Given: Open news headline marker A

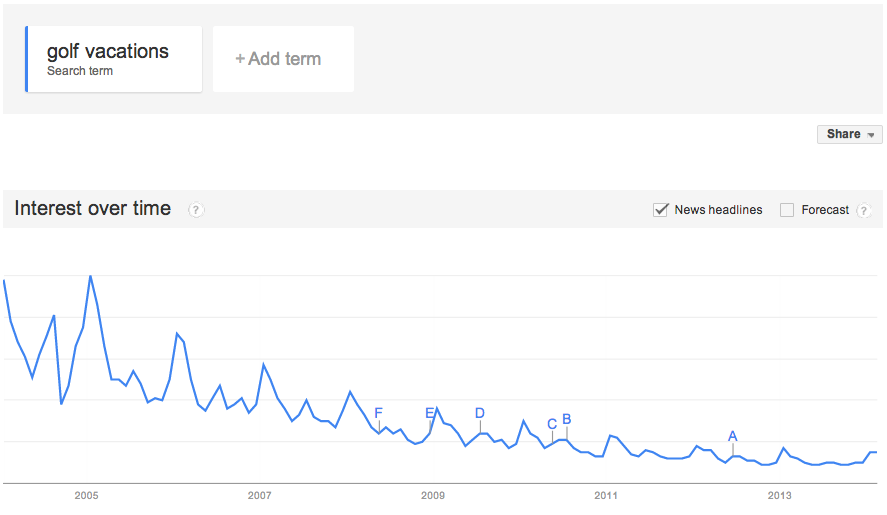Looking at the screenshot, I should [732, 436].
